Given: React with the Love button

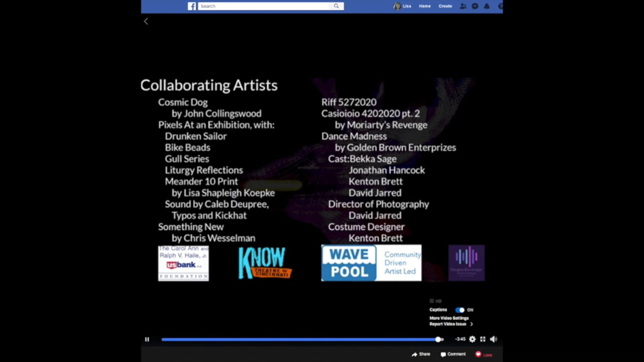Looking at the screenshot, I should click(484, 354).
